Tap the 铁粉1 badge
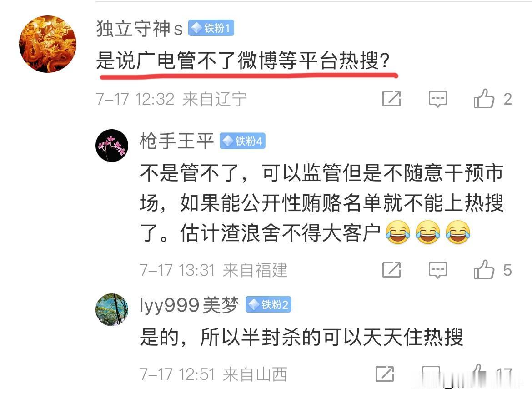The width and height of the screenshot is (532, 399). 211,28
